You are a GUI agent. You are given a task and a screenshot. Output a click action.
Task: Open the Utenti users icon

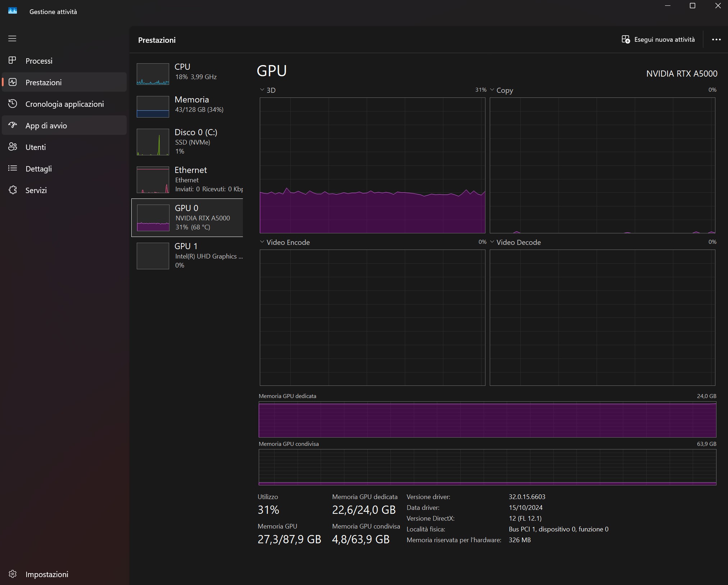pos(13,147)
